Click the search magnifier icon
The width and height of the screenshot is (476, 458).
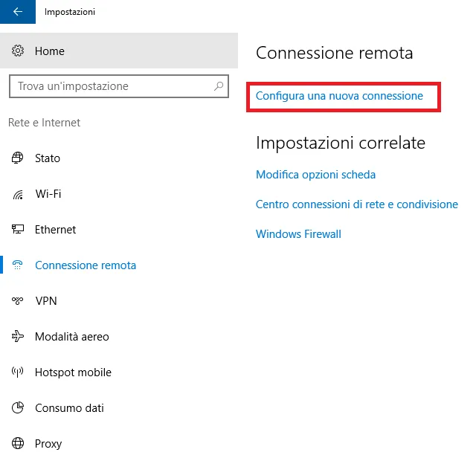(219, 86)
